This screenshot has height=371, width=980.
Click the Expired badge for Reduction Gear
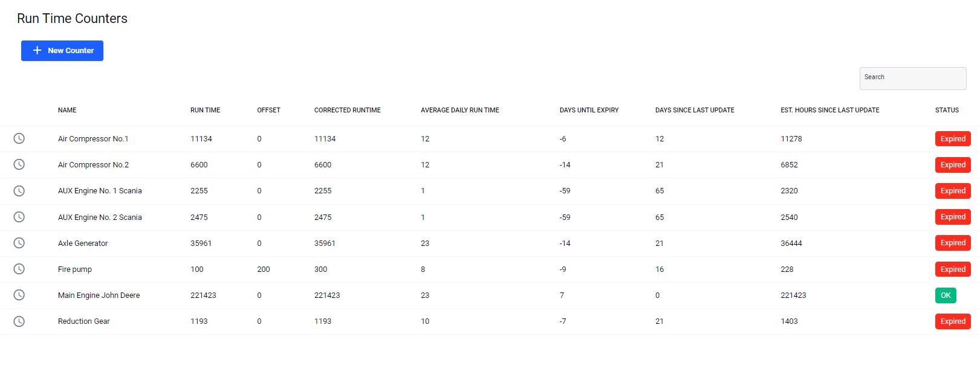coord(953,321)
